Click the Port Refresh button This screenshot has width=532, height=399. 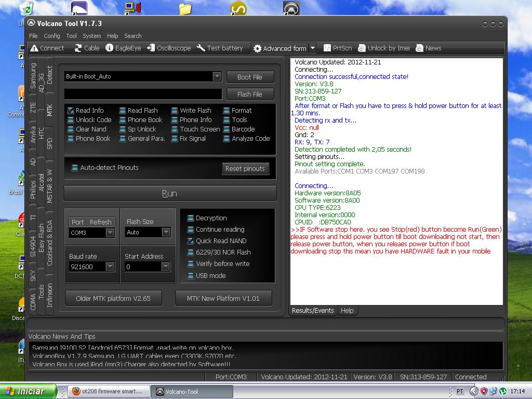pos(91,222)
